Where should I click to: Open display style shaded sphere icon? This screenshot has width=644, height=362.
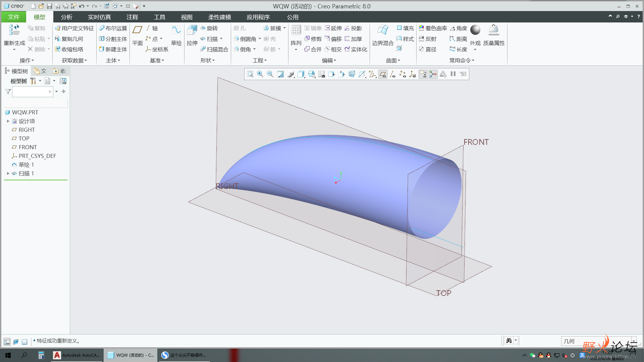coord(291,74)
